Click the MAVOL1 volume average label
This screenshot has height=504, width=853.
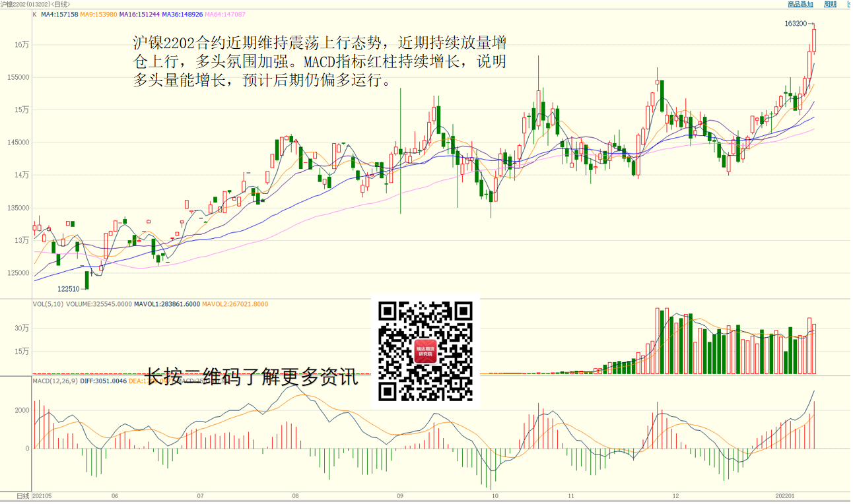[167, 304]
